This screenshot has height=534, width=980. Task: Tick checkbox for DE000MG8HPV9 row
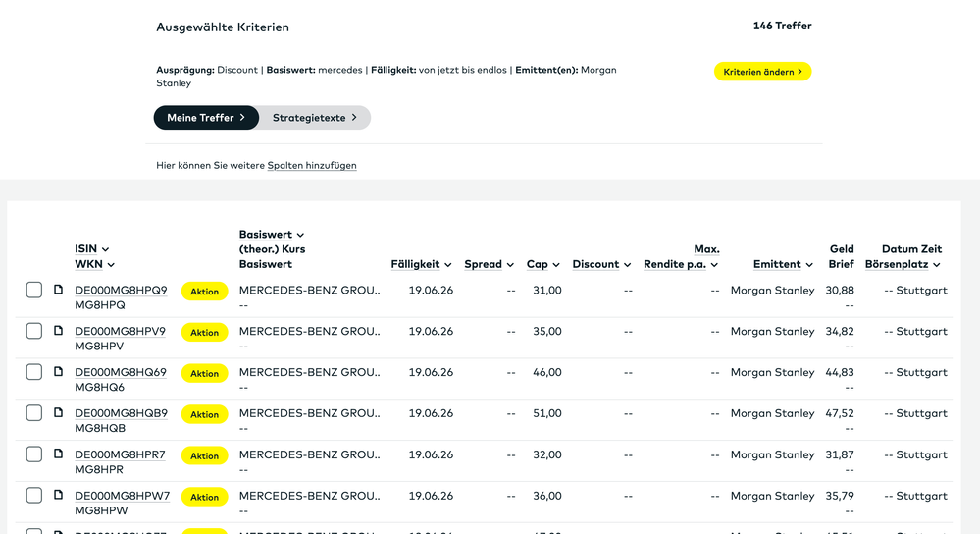coord(33,331)
